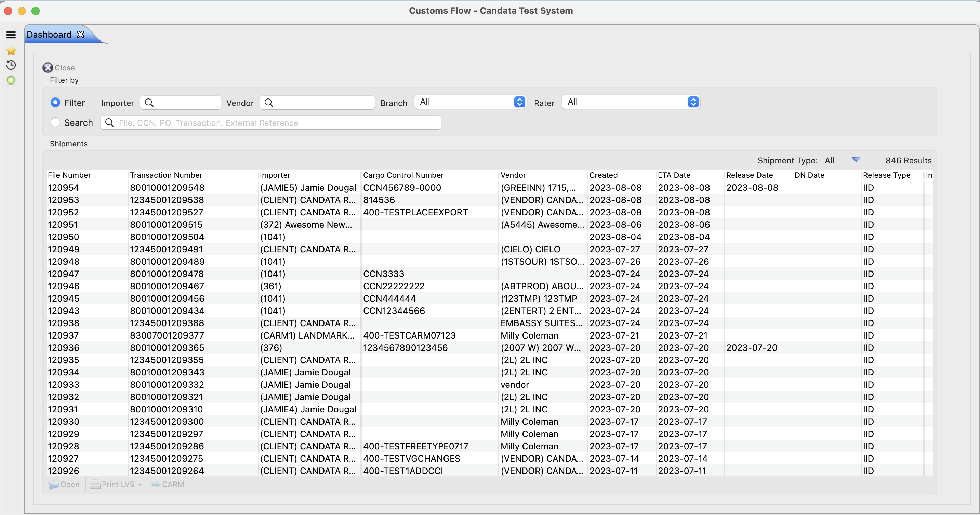Click release date 2023-08-08 in first row
The image size is (980, 515).
pos(752,187)
